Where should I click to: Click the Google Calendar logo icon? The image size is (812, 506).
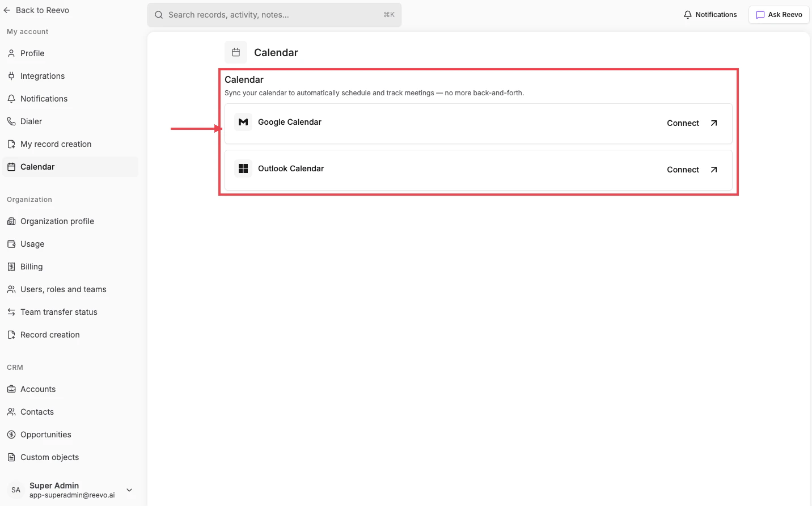tap(243, 122)
